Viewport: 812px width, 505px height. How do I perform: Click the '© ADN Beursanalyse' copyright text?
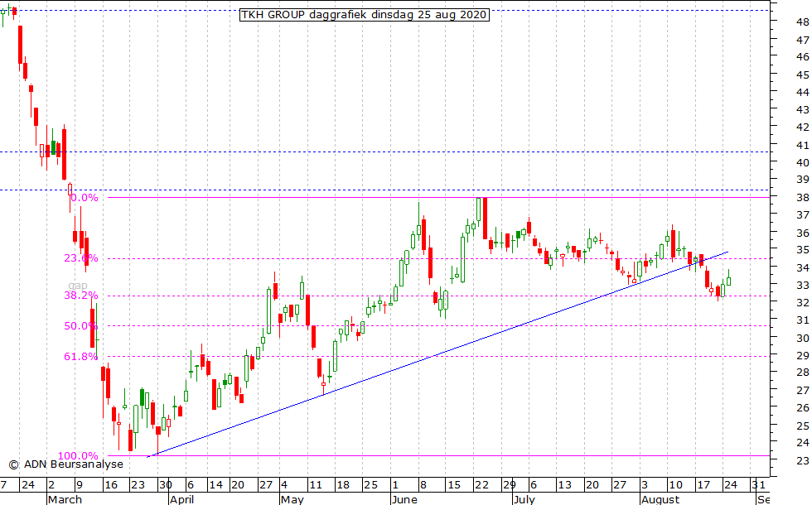point(66,464)
